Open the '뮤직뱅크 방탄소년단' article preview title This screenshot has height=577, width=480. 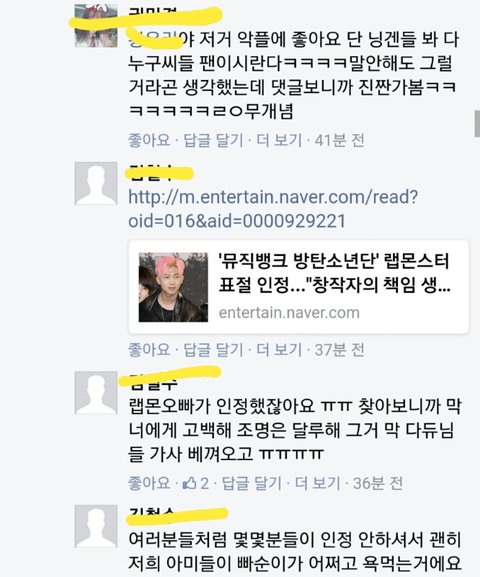pyautogui.click(x=334, y=273)
